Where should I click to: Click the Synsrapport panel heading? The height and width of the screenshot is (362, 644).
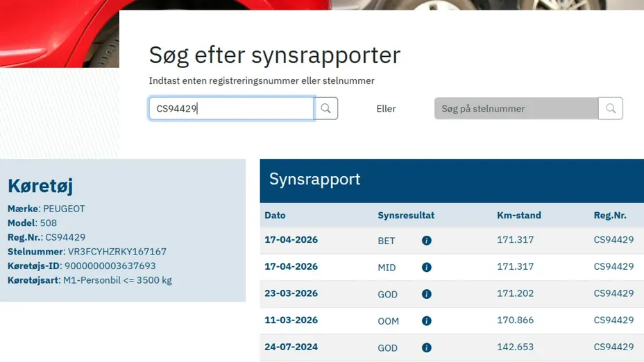point(314,180)
